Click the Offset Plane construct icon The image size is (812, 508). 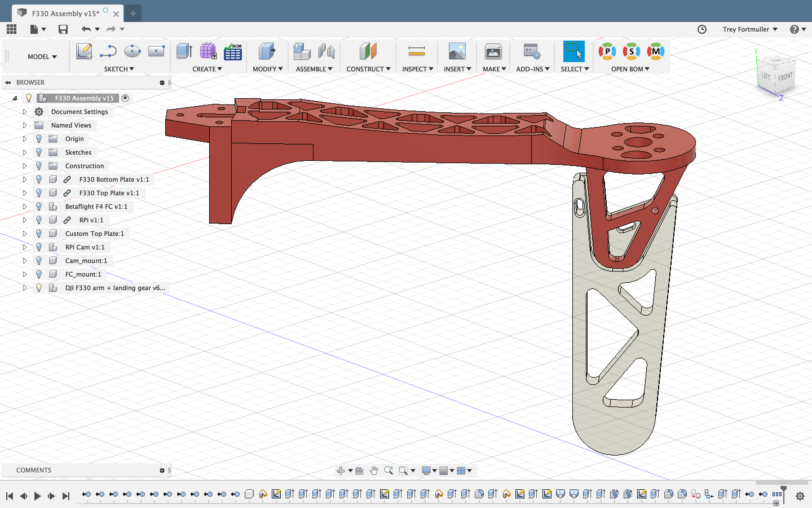click(x=368, y=51)
